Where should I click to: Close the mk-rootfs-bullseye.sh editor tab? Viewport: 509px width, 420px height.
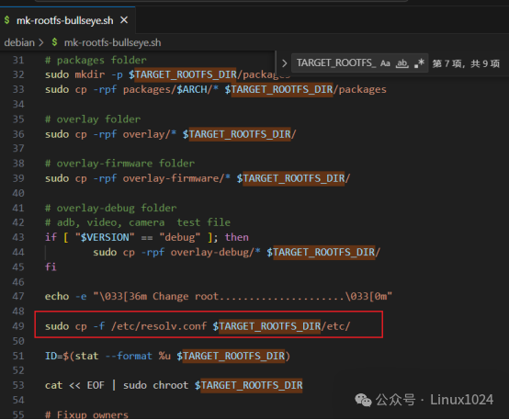[124, 20]
